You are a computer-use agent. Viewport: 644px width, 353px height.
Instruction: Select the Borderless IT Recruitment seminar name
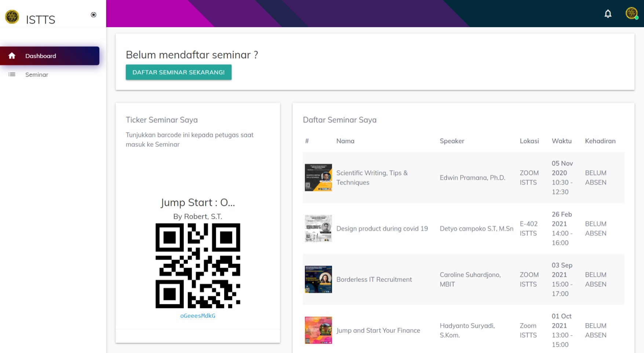coord(374,280)
